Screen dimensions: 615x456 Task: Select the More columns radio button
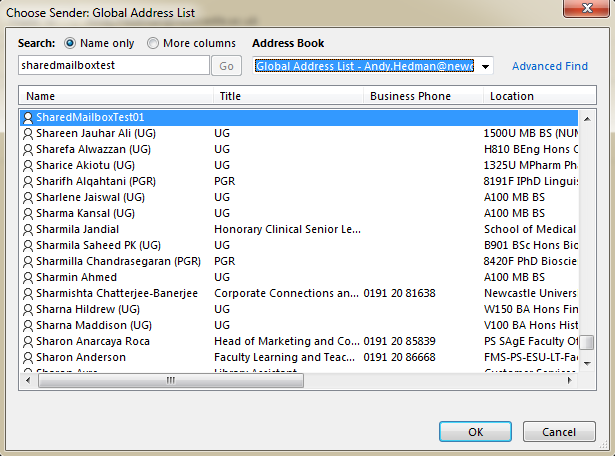coord(153,44)
